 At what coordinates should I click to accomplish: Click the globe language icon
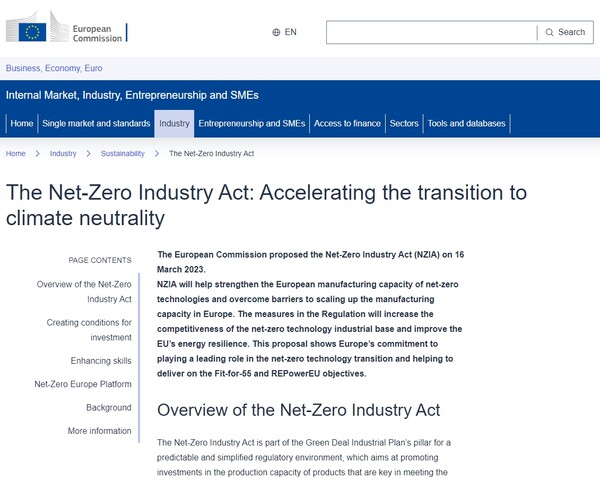click(277, 32)
